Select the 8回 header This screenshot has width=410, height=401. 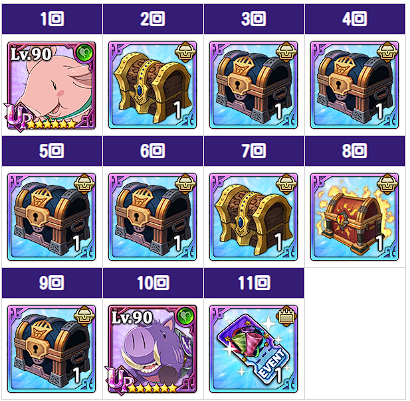point(355,151)
